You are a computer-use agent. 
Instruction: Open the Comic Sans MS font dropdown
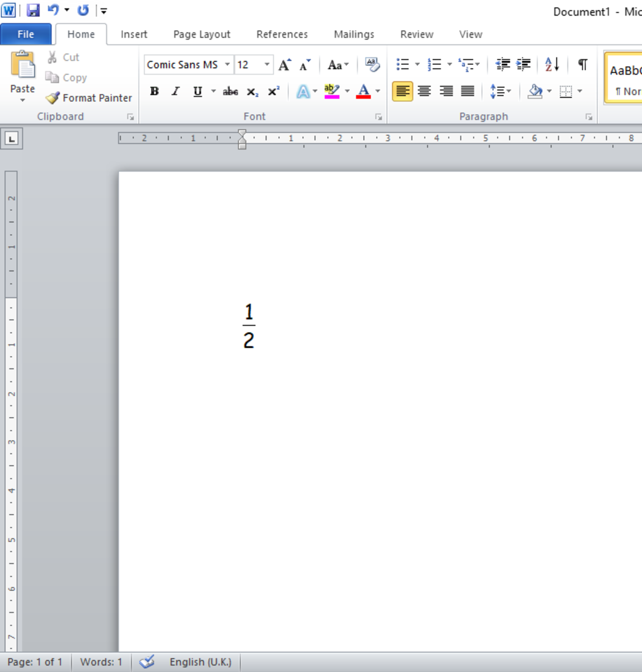pos(227,64)
